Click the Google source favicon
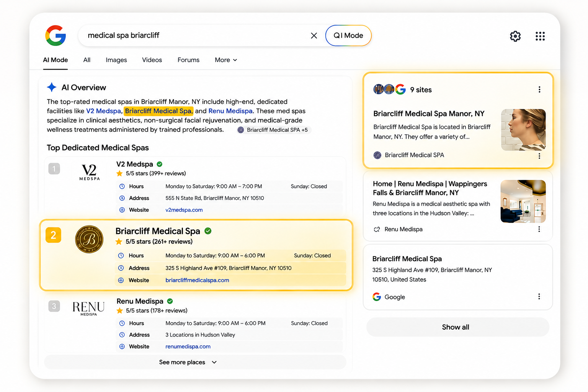 [x=377, y=297]
